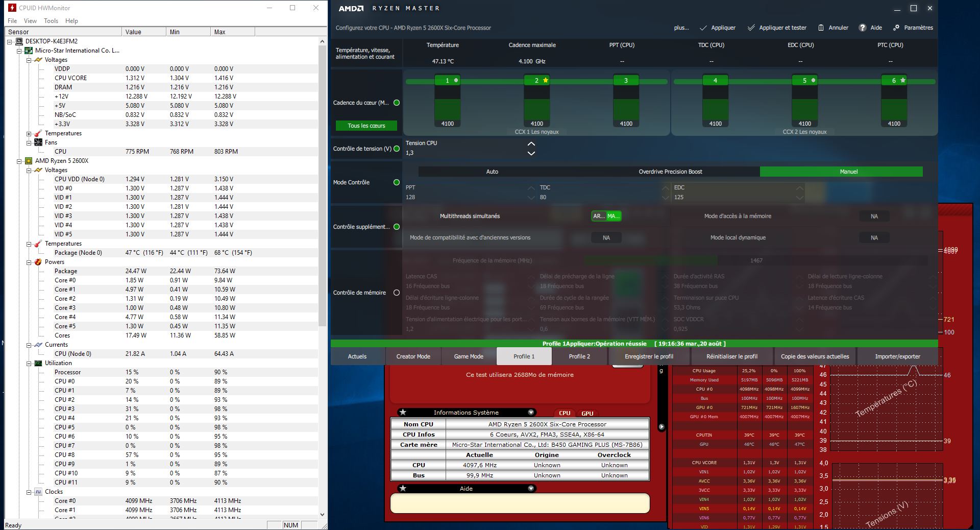Click the gold star on core 2

tap(546, 80)
